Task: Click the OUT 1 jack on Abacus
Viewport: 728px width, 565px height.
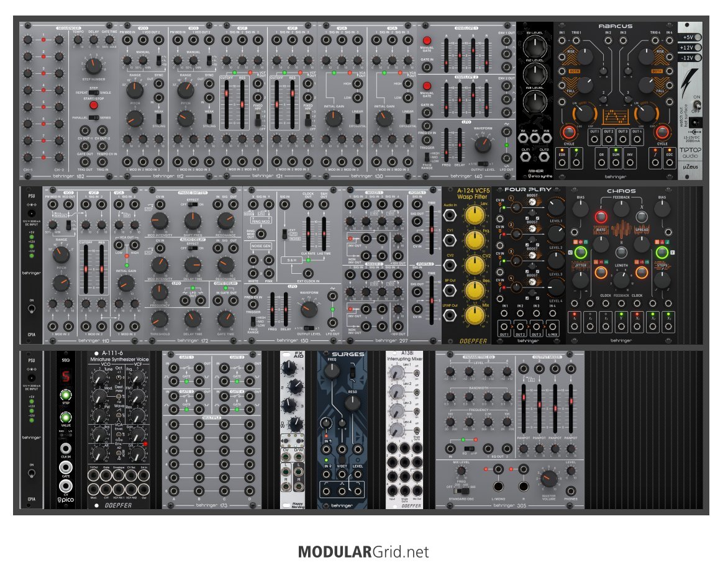Action: [594, 139]
